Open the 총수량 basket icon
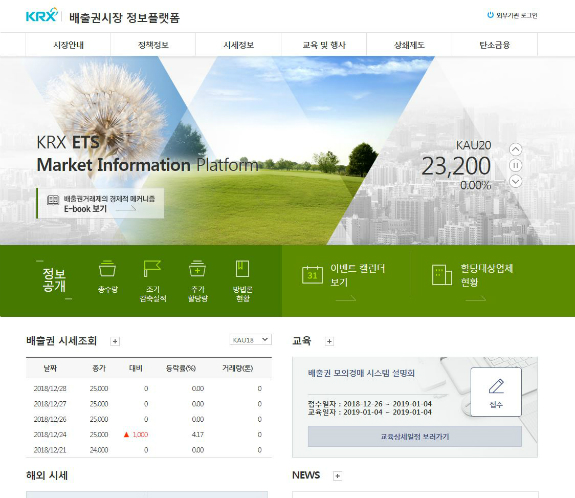The height and width of the screenshot is (498, 575). pos(107,269)
